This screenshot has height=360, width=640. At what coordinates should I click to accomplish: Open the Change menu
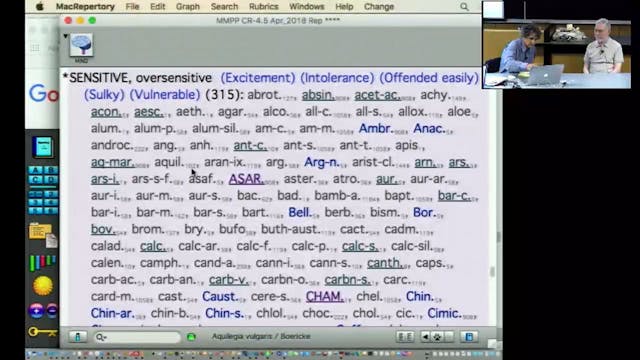379,7
